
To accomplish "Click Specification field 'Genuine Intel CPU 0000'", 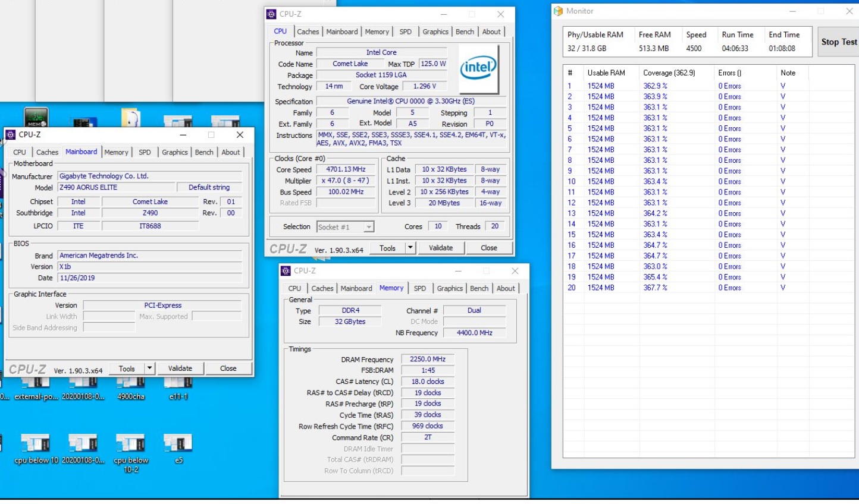I will click(411, 102).
